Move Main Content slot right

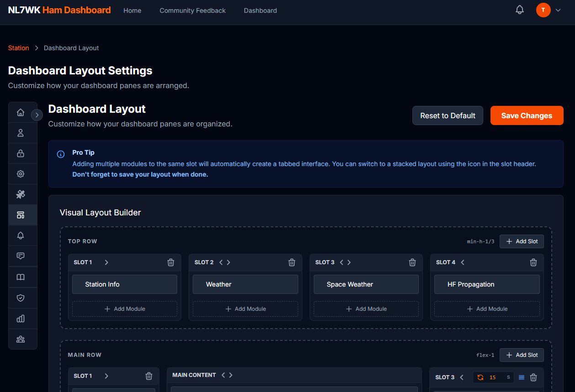(x=231, y=375)
